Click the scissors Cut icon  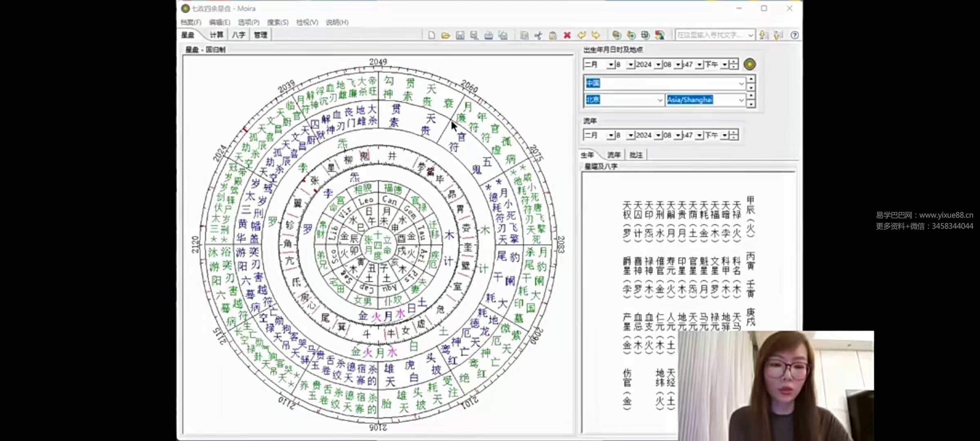pyautogui.click(x=538, y=36)
